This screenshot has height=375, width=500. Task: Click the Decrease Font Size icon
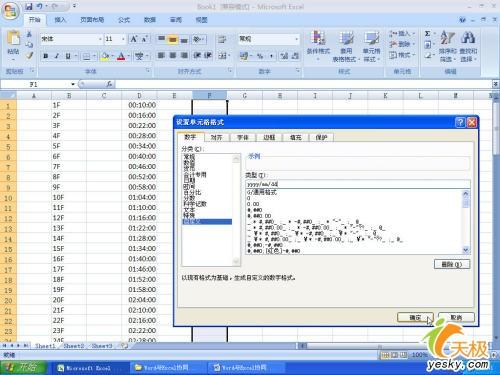145,39
